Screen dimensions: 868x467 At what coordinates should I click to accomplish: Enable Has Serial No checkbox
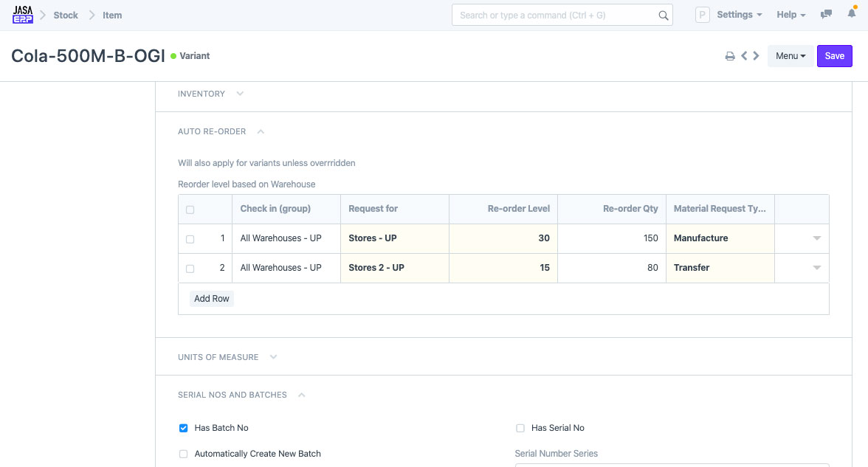[x=520, y=428]
